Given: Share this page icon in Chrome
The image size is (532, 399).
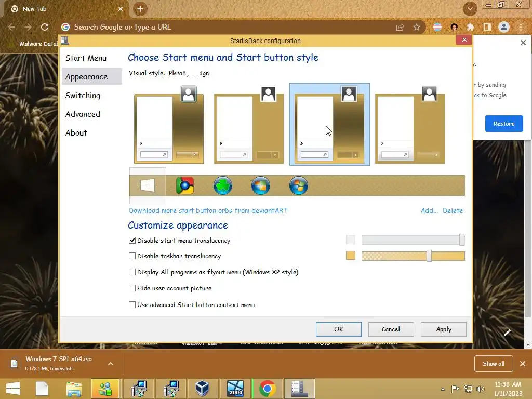Looking at the screenshot, I should [400, 27].
